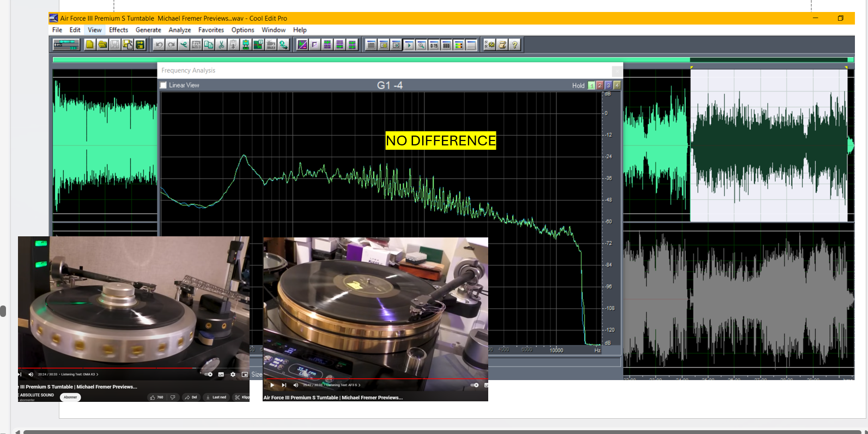
Task: Click the New file toolbar icon
Action: pos(90,45)
